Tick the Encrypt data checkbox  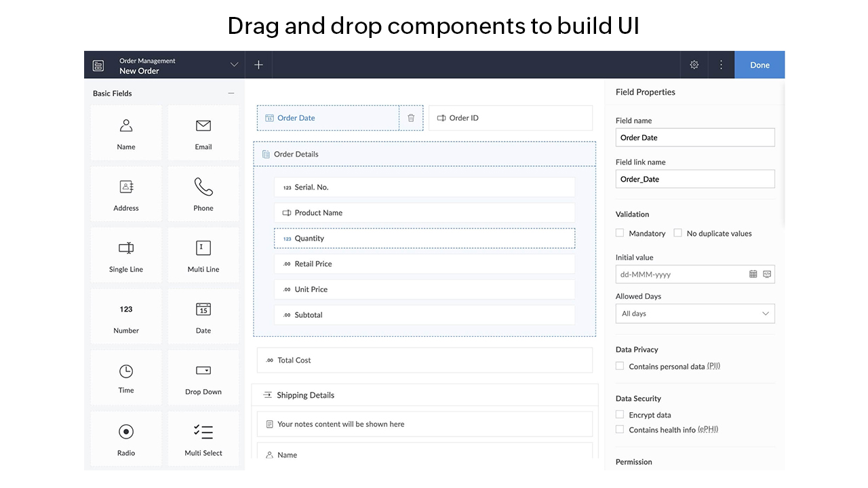tap(620, 415)
